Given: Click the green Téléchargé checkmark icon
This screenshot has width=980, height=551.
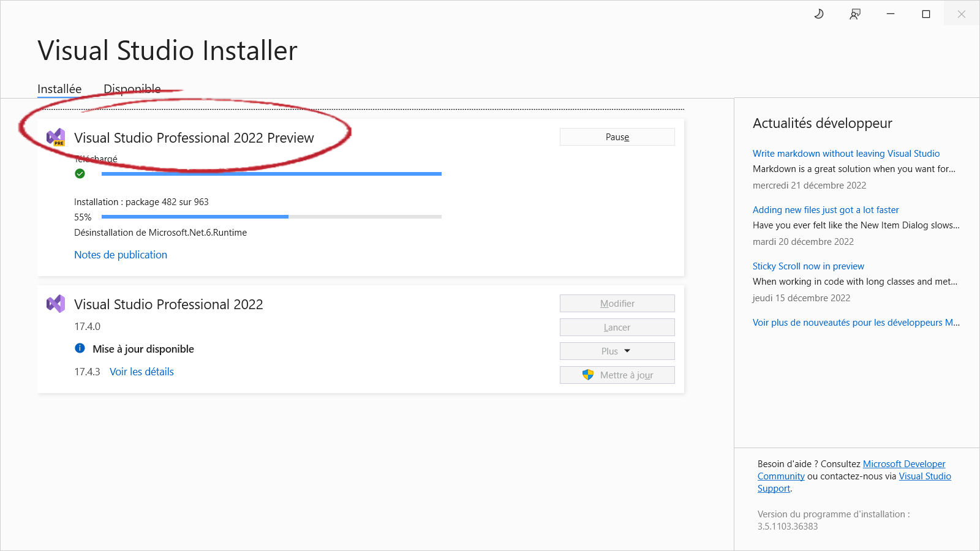Looking at the screenshot, I should point(80,173).
